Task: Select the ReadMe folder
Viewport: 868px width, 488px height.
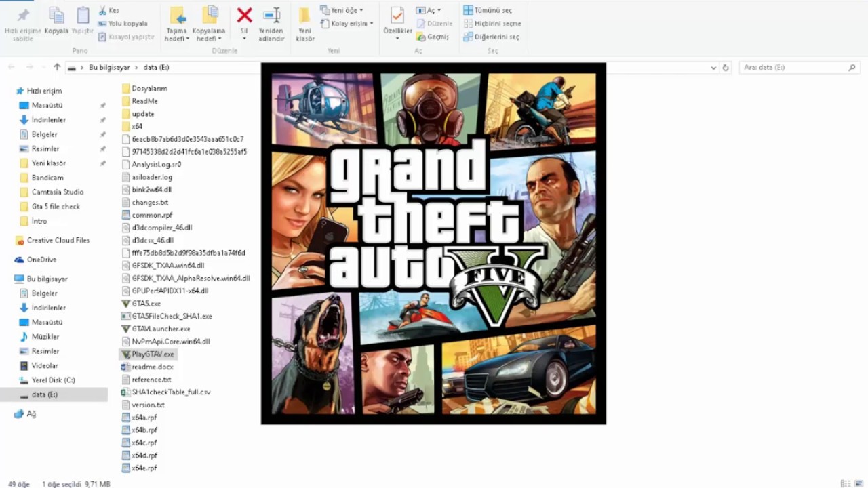Action: (x=144, y=101)
